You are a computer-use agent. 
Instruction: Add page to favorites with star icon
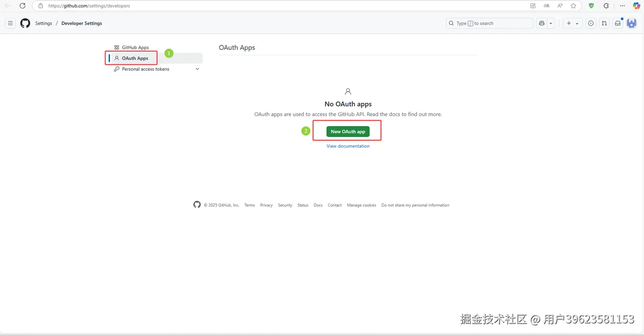(573, 6)
